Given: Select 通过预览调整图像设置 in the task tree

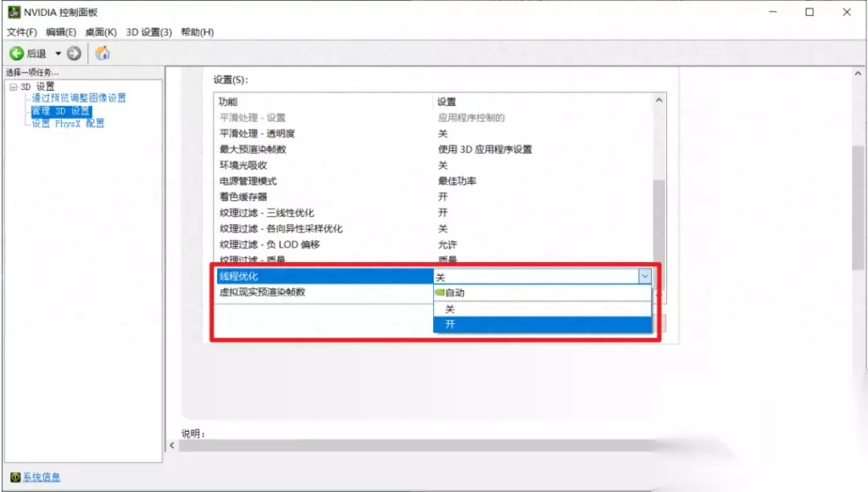Looking at the screenshot, I should pyautogui.click(x=79, y=98).
